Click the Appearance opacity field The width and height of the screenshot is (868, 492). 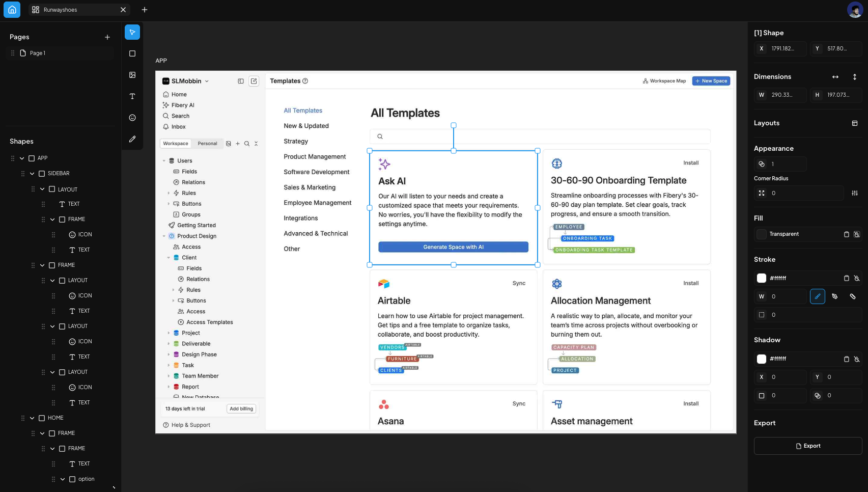(x=780, y=164)
